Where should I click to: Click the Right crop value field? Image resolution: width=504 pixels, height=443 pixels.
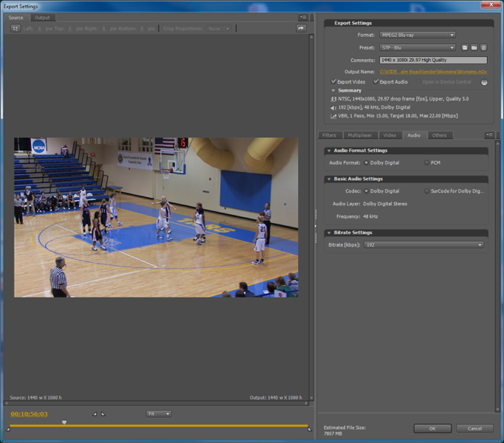point(103,29)
